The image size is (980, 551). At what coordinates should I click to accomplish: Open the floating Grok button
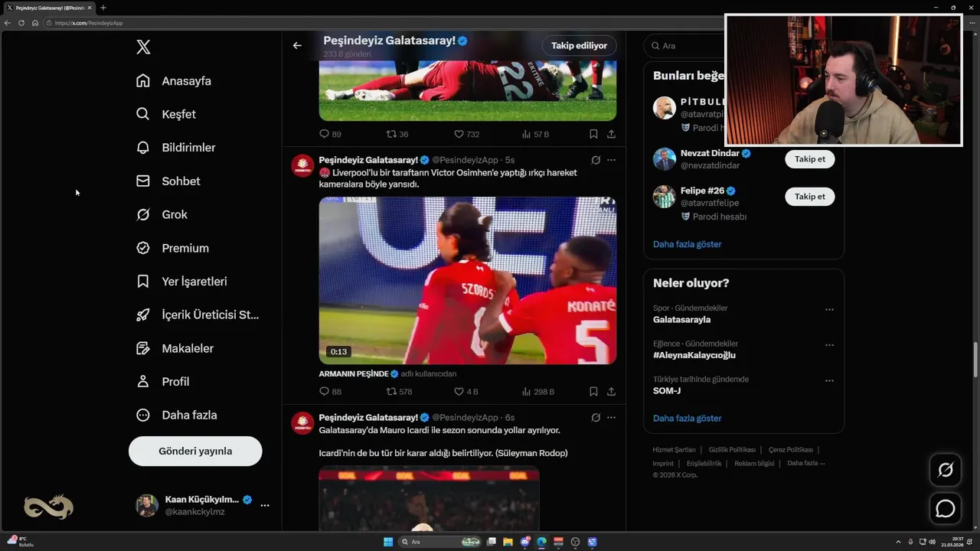[946, 470]
